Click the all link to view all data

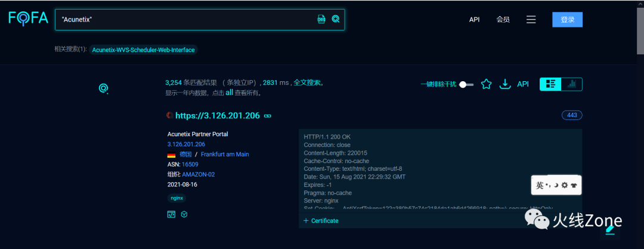pos(229,93)
